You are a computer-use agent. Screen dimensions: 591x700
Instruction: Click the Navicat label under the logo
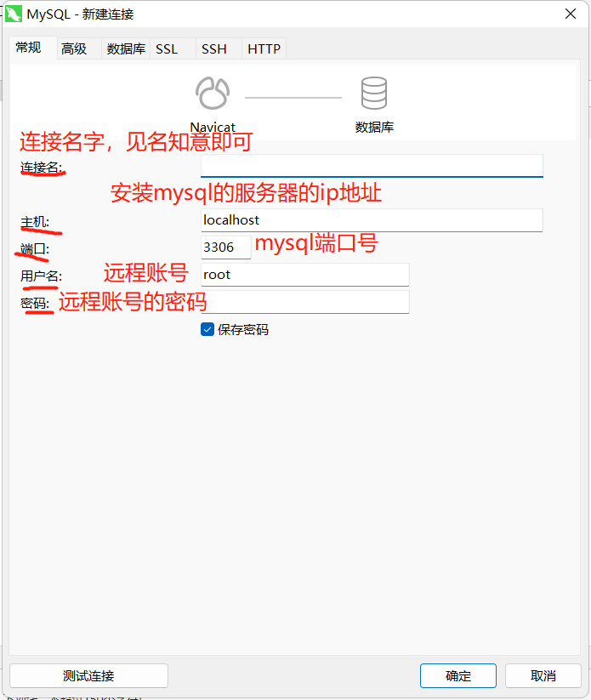tap(213, 127)
